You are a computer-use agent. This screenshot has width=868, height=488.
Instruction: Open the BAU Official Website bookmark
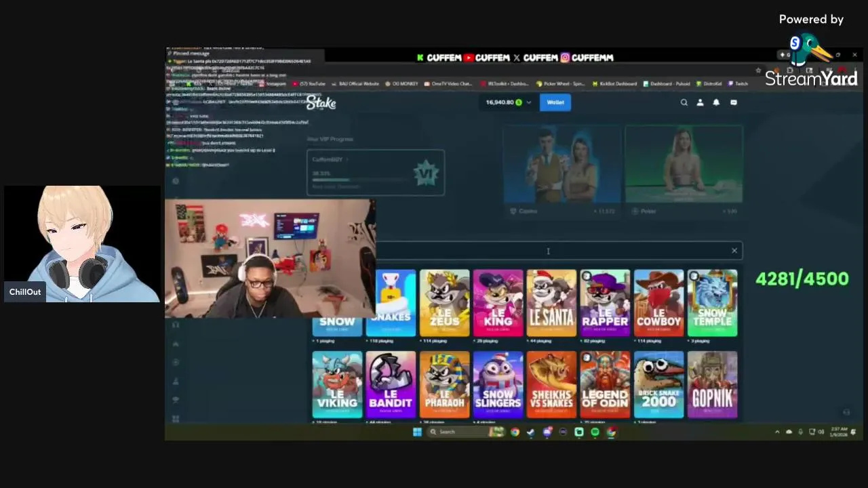355,84
